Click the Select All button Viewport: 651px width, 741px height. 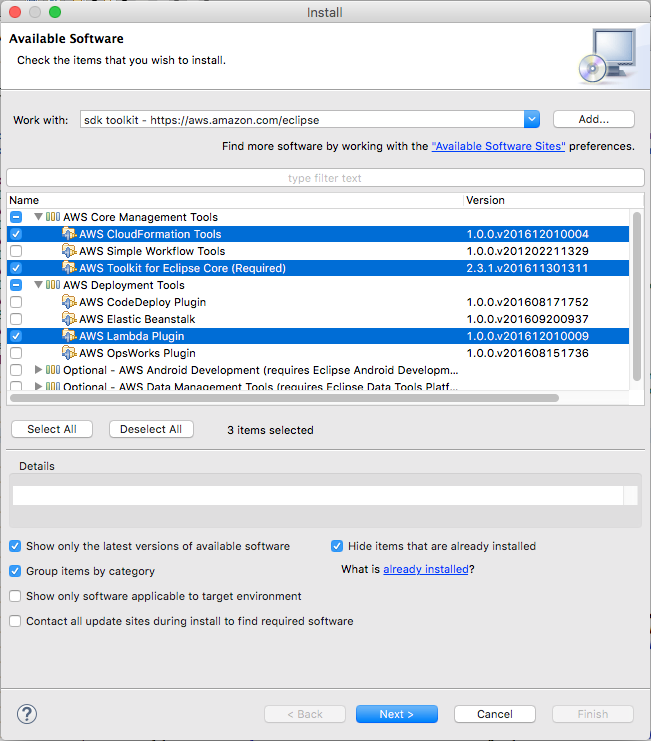(x=52, y=429)
